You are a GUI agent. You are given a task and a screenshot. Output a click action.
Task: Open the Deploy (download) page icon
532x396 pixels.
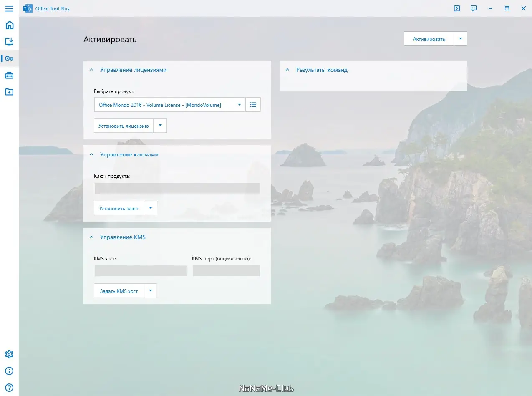click(9, 42)
